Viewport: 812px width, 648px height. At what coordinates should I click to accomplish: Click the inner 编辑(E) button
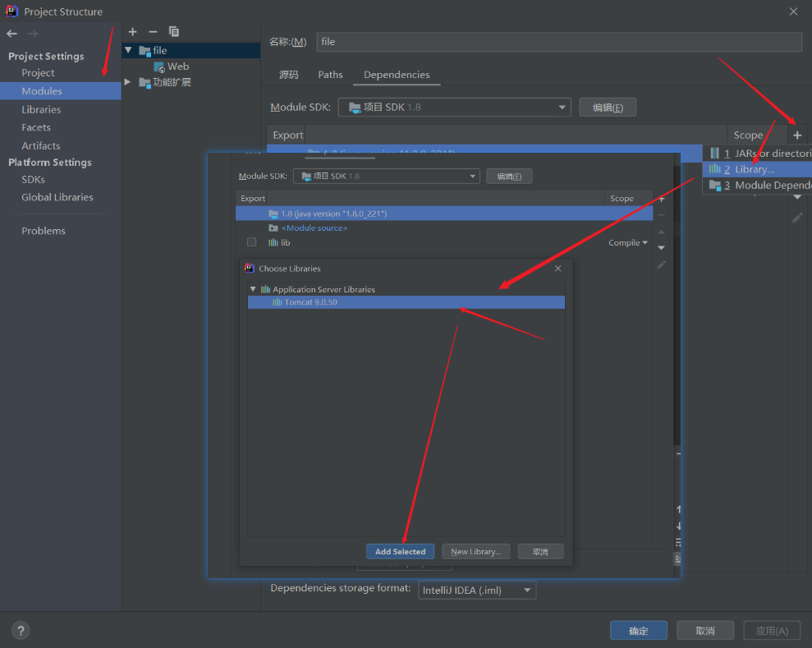509,176
